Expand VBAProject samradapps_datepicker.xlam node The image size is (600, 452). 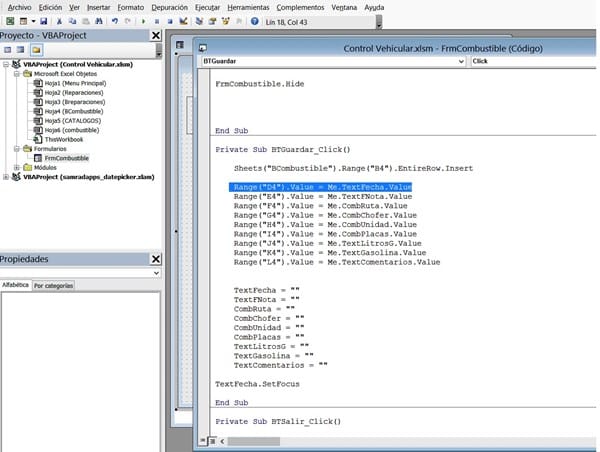pos(5,177)
